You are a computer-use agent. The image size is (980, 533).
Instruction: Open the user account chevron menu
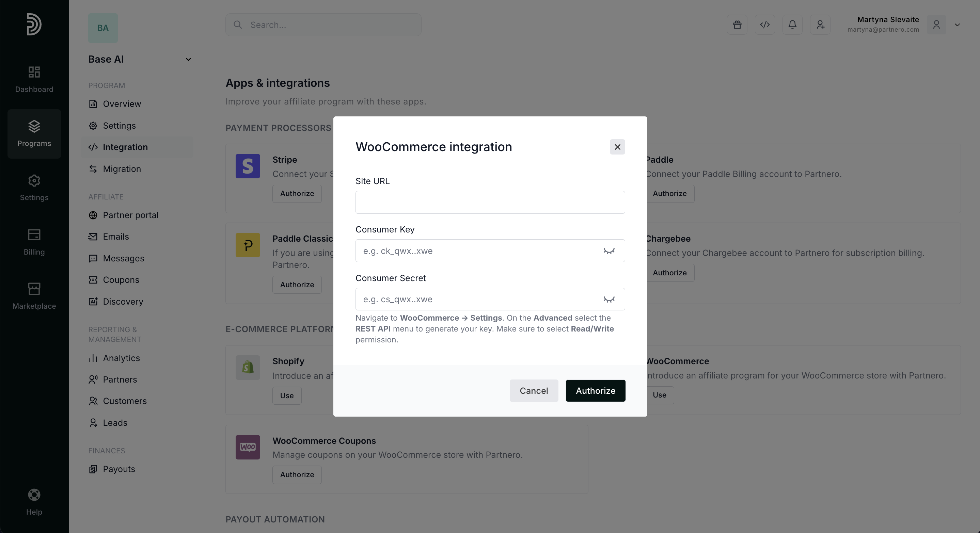click(x=957, y=25)
